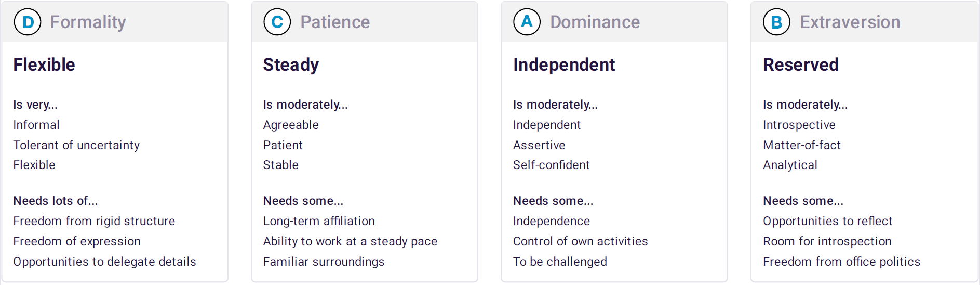Click the circled B icon for Extraversion

[x=777, y=22]
